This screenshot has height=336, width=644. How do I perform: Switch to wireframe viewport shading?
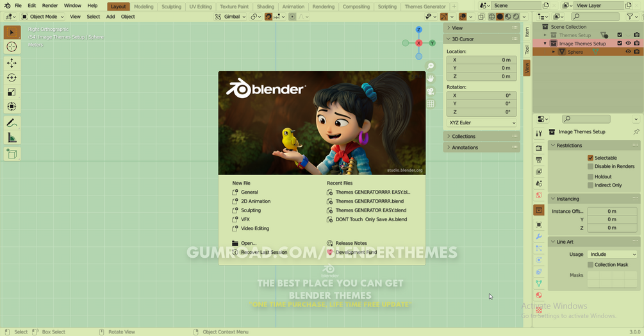tap(491, 17)
